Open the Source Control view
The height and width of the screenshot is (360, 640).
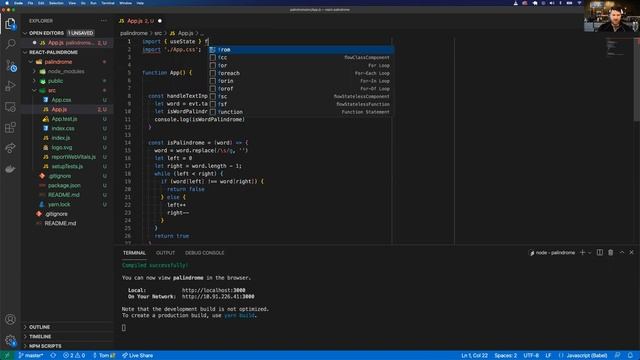[11, 65]
